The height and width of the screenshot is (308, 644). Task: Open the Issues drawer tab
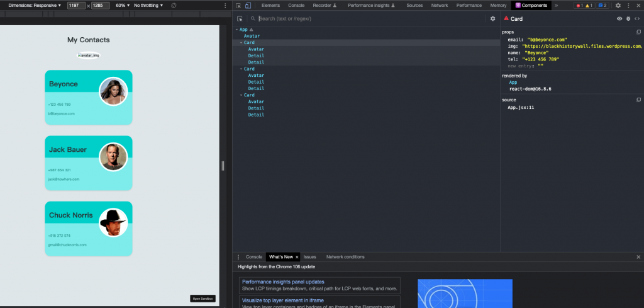[x=309, y=257]
